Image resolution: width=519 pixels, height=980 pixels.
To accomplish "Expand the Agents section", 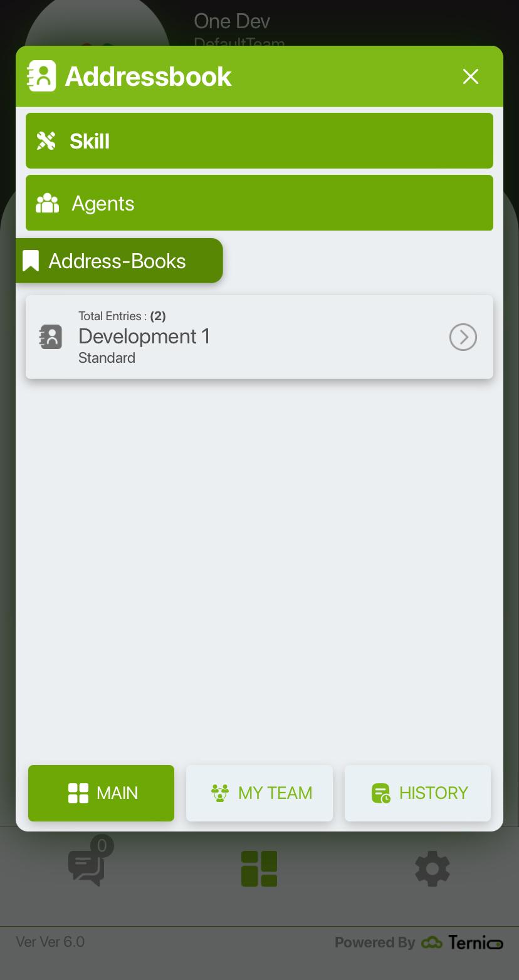I will [x=259, y=203].
